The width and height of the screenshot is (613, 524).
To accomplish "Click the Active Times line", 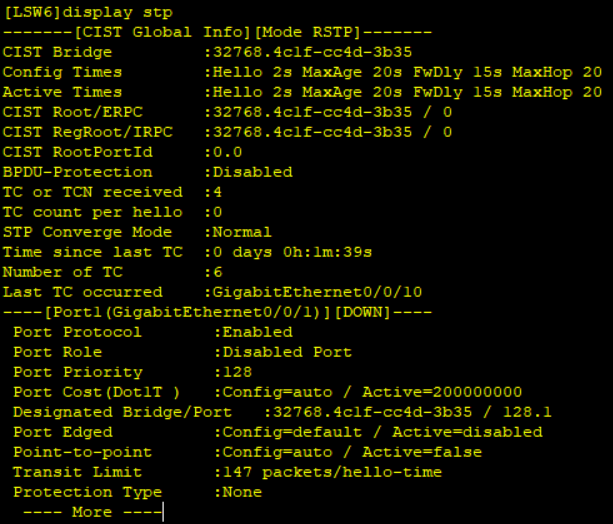I will (302, 92).
